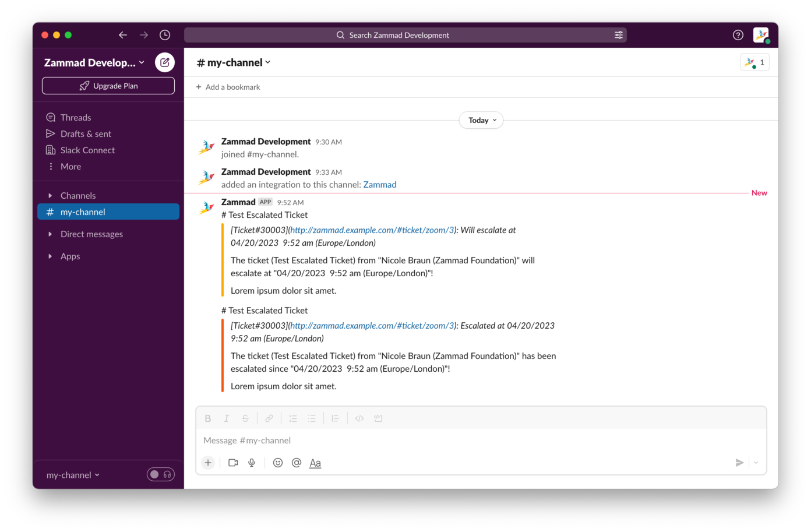Insert a code block
Screen dimensions: 811x532
(x=378, y=418)
